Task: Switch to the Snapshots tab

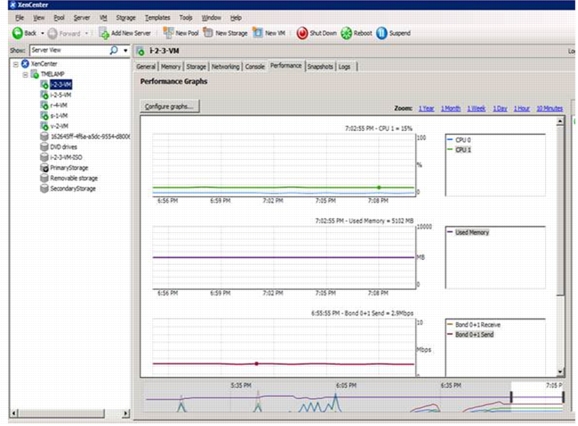Action: pos(320,67)
